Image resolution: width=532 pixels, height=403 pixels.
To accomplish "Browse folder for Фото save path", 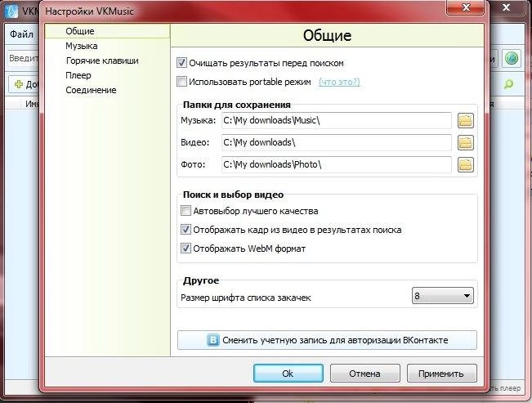I will point(466,164).
